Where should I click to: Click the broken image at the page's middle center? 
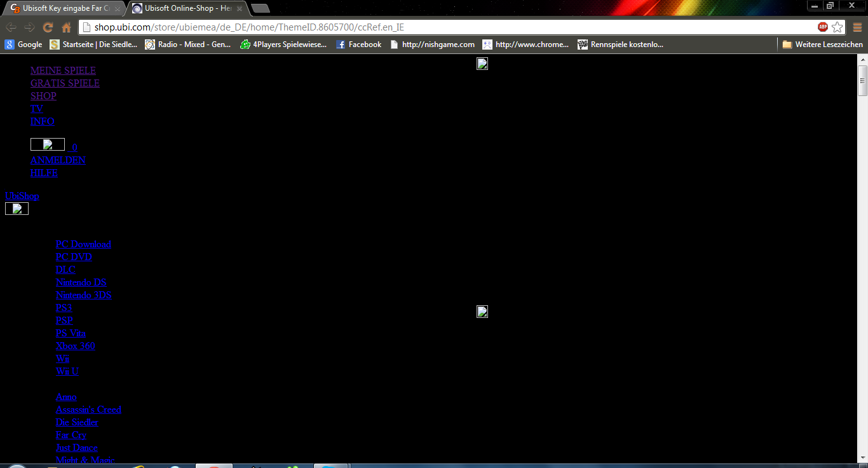coord(482,312)
